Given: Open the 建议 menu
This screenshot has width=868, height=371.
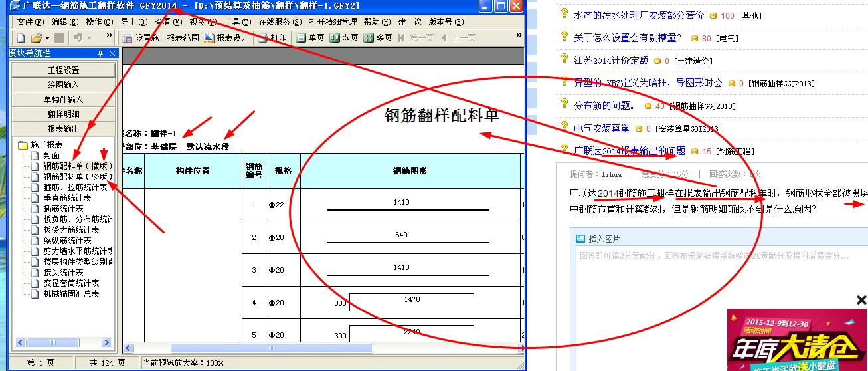Looking at the screenshot, I should pyautogui.click(x=410, y=22).
